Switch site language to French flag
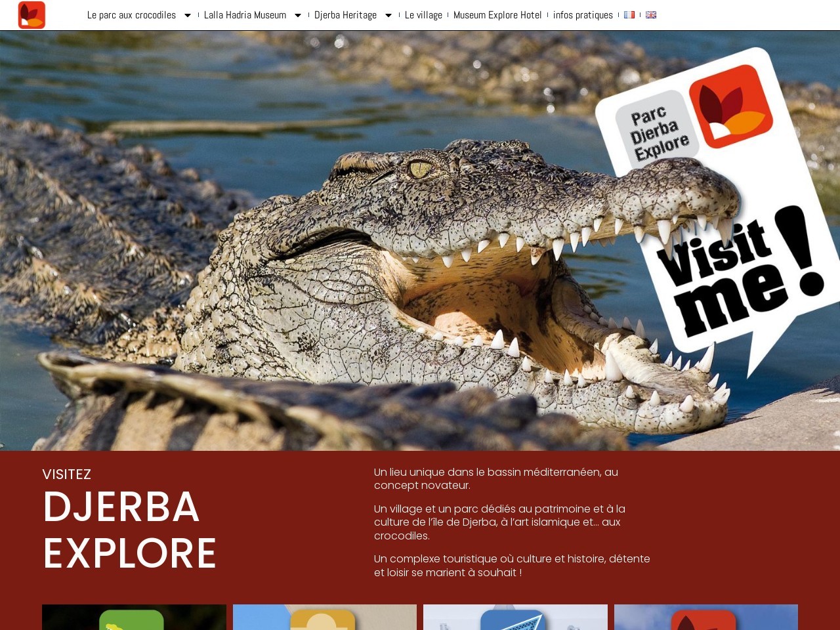 [x=629, y=14]
